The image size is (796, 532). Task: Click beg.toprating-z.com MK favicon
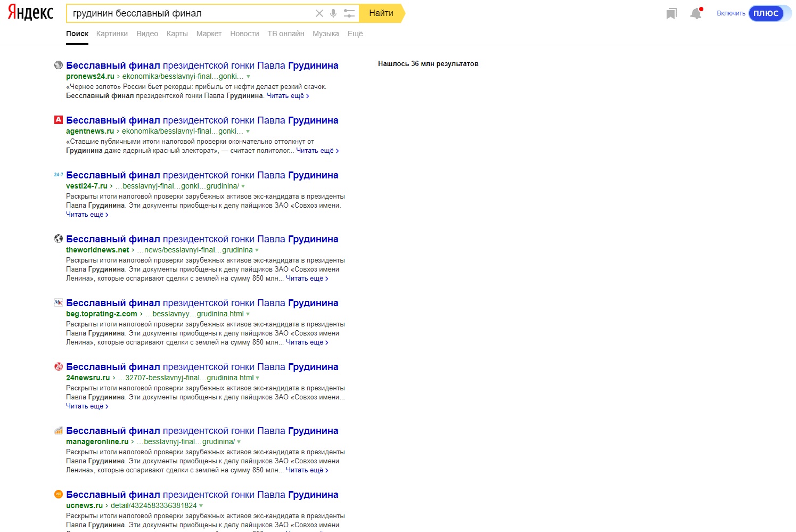[x=59, y=302]
